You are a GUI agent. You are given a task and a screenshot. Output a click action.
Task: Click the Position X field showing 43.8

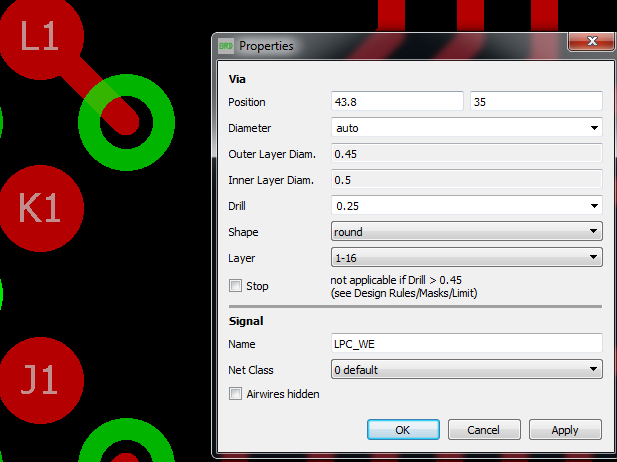(x=397, y=102)
